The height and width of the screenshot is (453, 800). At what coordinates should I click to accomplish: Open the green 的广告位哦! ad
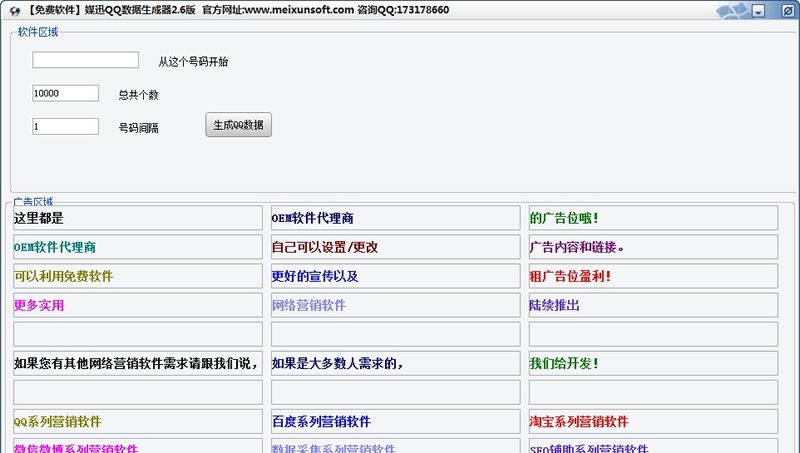tap(654, 218)
